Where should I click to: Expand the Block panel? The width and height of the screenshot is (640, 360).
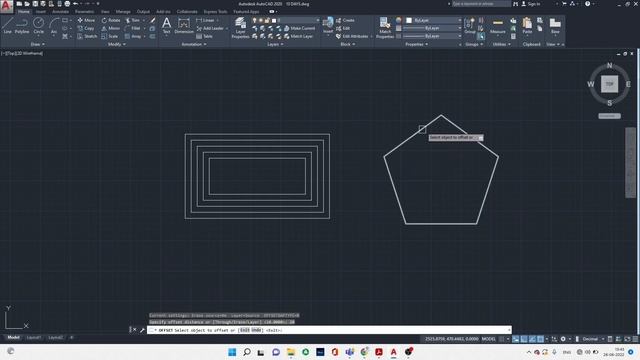[x=348, y=44]
